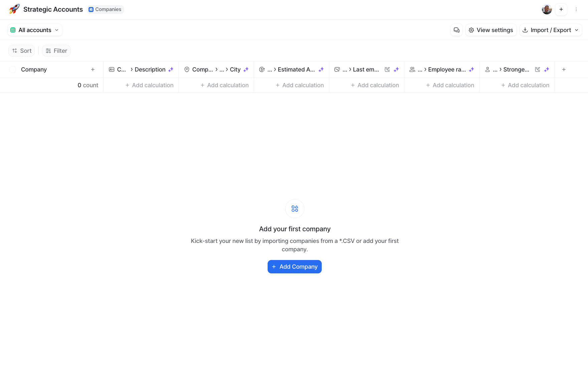Click the rocket emoji list icon
Screen dimensions: 588x390
[x=14, y=9]
